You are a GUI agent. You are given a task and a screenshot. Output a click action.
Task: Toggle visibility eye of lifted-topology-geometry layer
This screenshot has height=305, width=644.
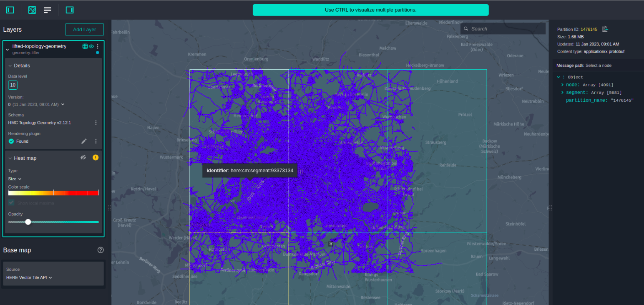coord(91,46)
